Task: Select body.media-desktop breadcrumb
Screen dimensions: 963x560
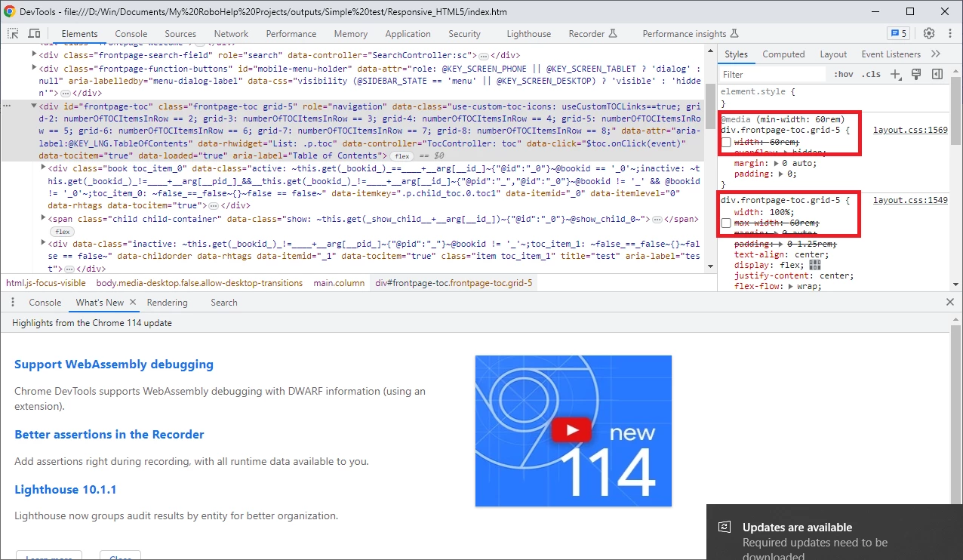Action: click(199, 283)
